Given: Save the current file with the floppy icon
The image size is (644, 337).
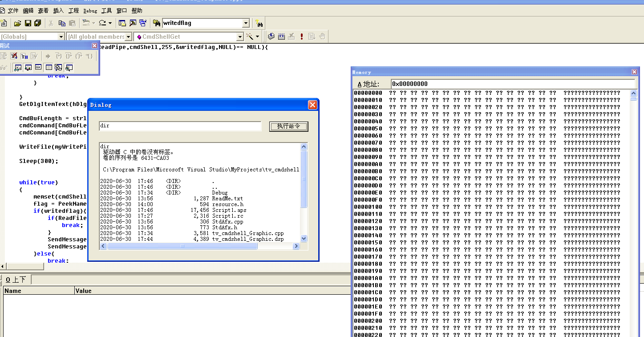Looking at the screenshot, I should (28, 23).
